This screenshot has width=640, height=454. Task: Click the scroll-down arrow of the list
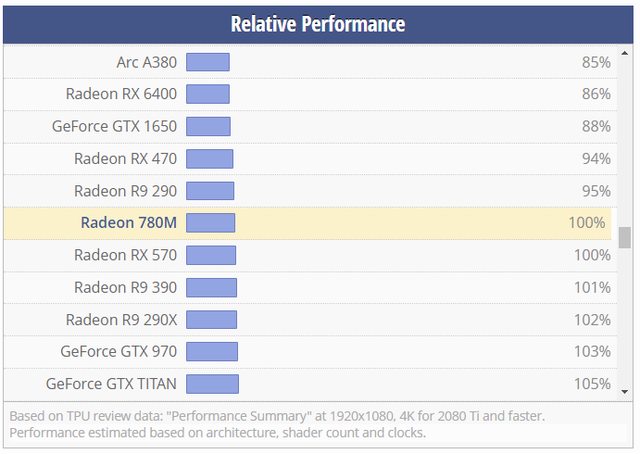pos(625,391)
